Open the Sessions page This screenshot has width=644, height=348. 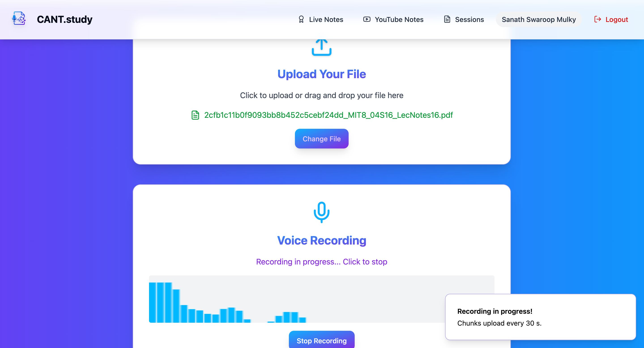(x=469, y=19)
